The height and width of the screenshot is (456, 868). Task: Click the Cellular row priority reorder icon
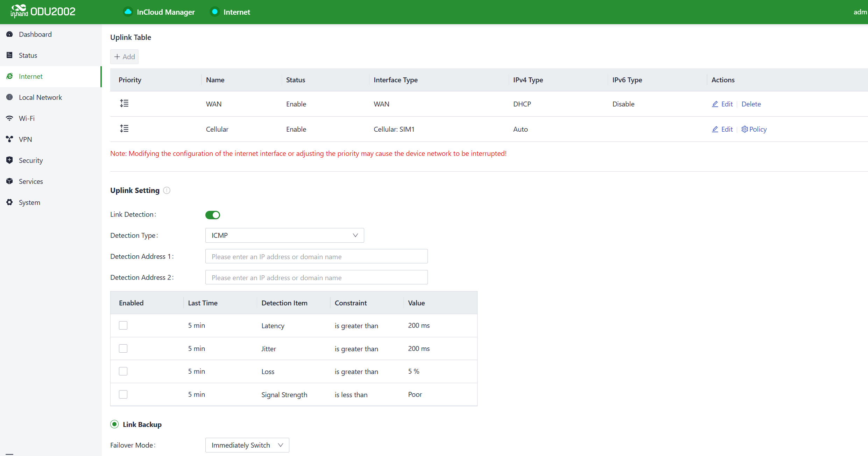click(x=124, y=129)
